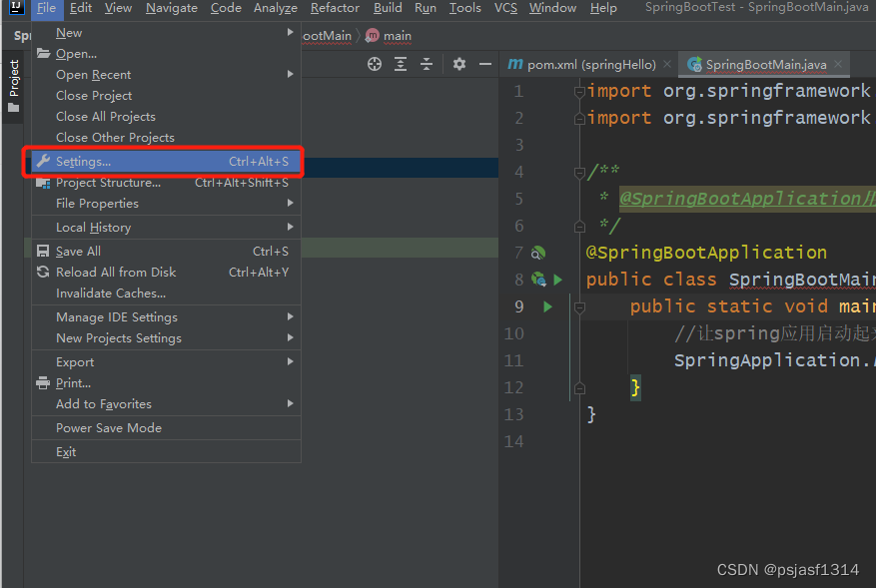Screen dimensions: 876x588
Task: Expand Manage IDE Settings submenu
Action: pyautogui.click(x=290, y=316)
